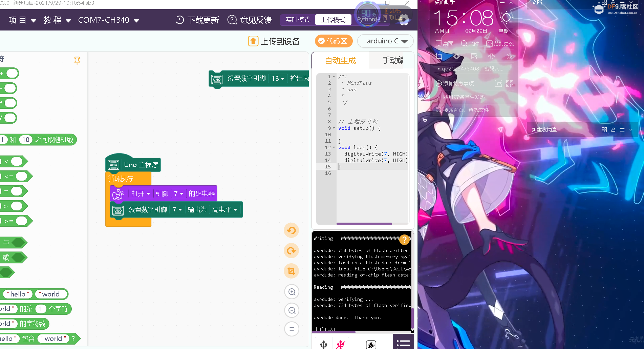Collapse the loop() code fold arrow on line 12

(x=334, y=147)
